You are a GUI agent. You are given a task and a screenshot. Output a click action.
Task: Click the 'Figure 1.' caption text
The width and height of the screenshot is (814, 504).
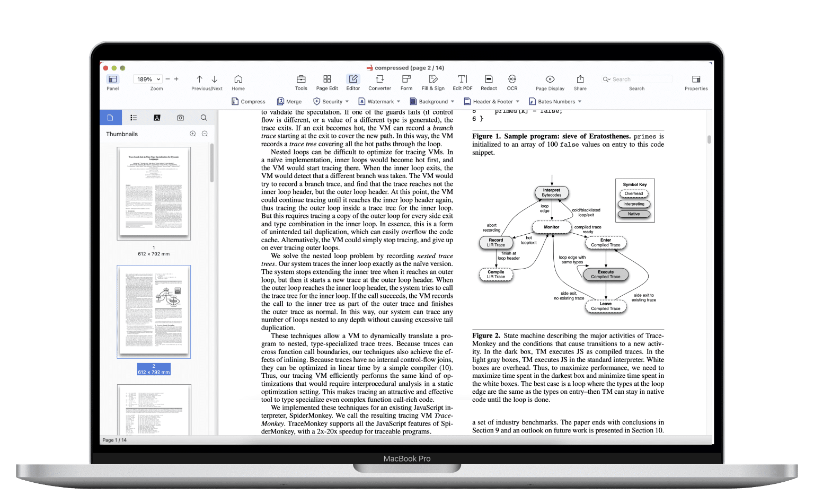(x=486, y=136)
